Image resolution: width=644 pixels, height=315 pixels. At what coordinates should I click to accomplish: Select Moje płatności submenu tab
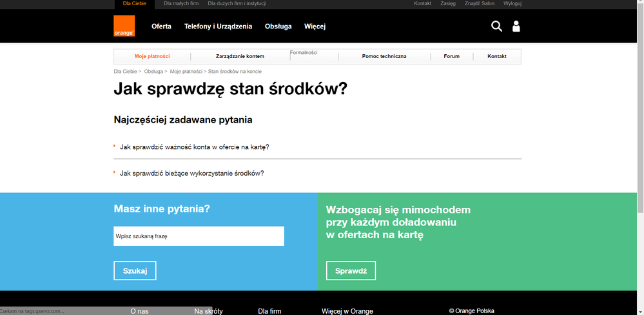[x=152, y=56]
